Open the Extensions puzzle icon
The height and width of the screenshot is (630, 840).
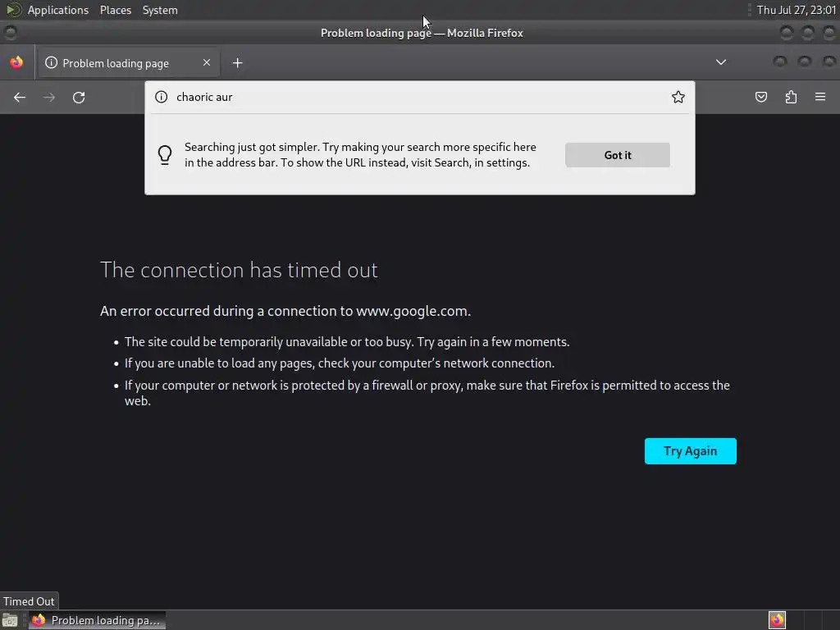791,97
